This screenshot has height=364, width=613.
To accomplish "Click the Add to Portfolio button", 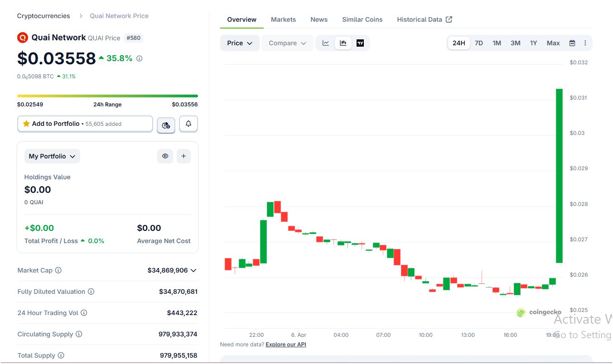I will 85,124.
